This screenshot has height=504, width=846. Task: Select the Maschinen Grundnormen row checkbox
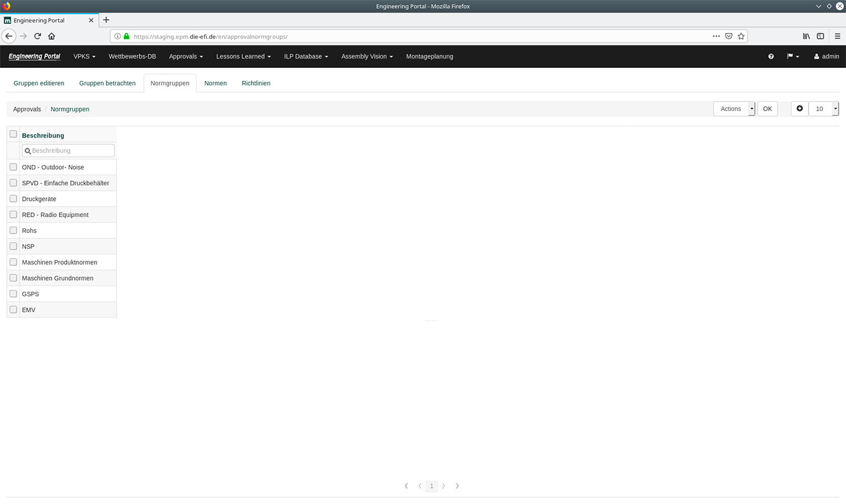(13, 278)
